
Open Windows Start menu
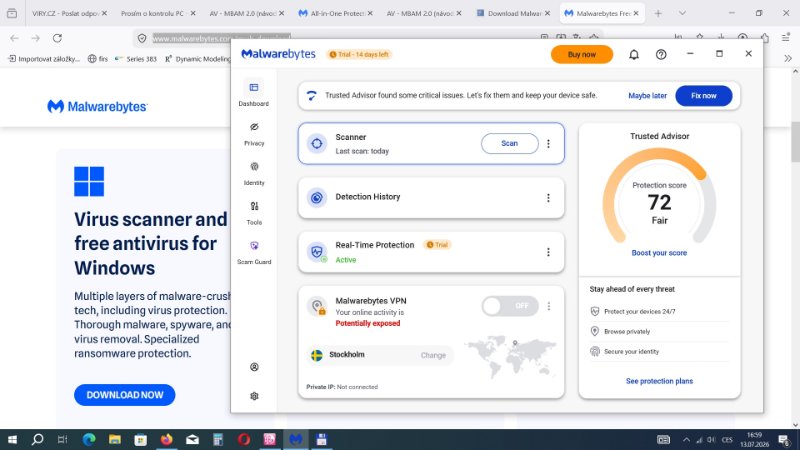click(12, 439)
